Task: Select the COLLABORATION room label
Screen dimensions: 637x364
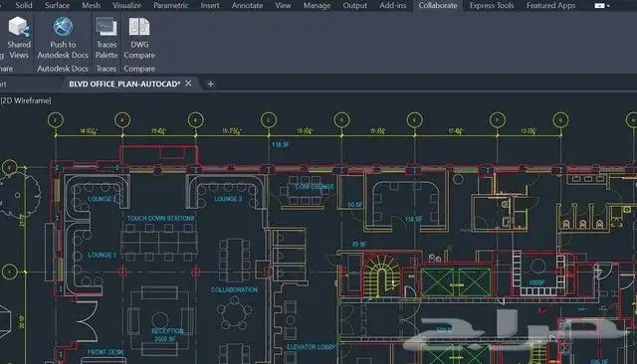Action: [234, 289]
